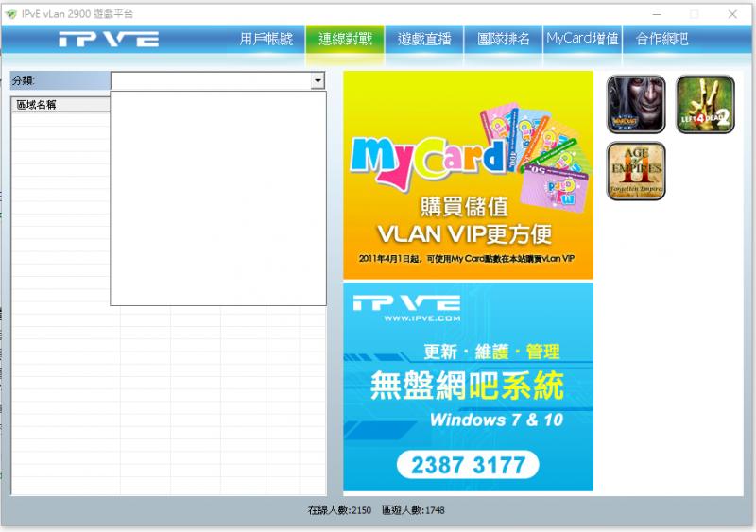Screen dimensions: 756x532
Task: Open the 合作網吧 tab
Action: [x=661, y=39]
